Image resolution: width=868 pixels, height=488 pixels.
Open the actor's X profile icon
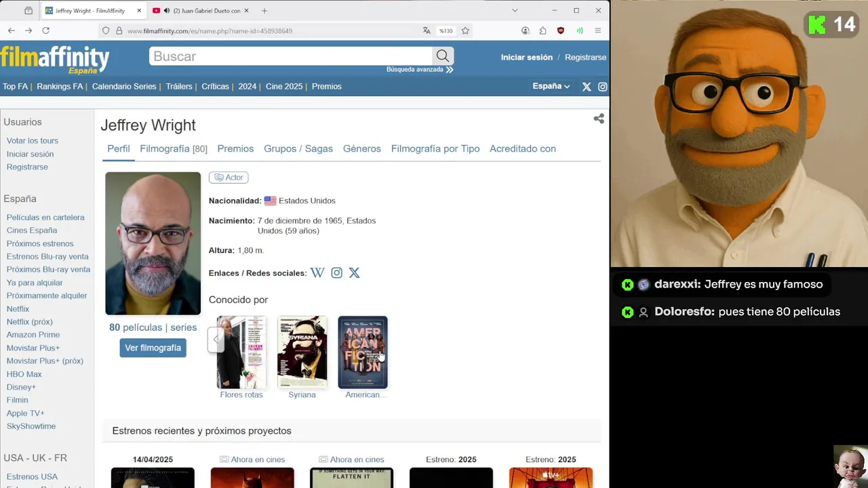click(x=354, y=272)
